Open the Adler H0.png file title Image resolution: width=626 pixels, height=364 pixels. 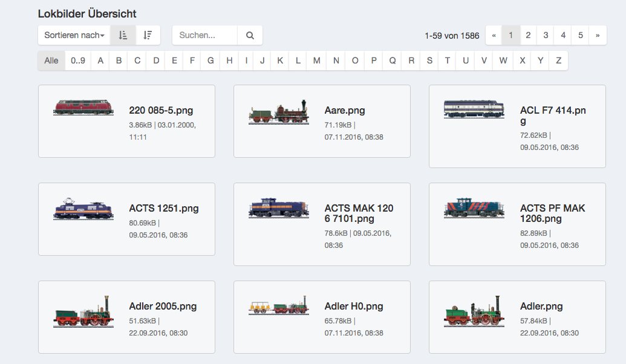click(x=353, y=307)
